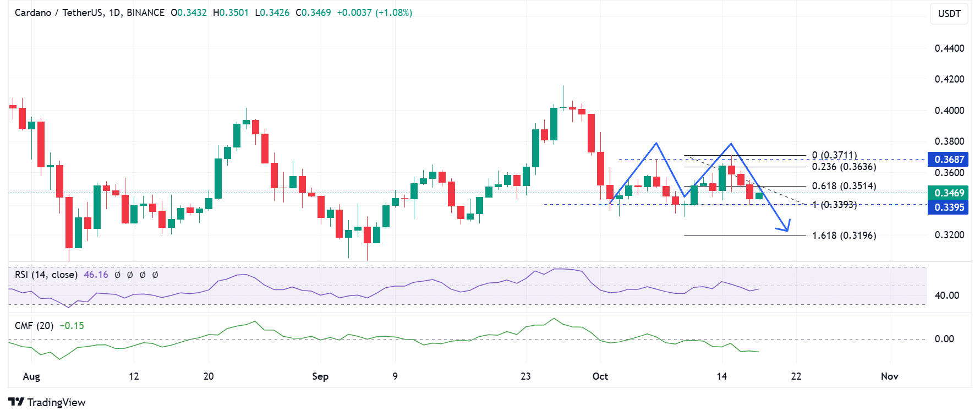Screen dimensions: 980x416
Task: Click the 0.3687 blue price label
Action: 948,160
